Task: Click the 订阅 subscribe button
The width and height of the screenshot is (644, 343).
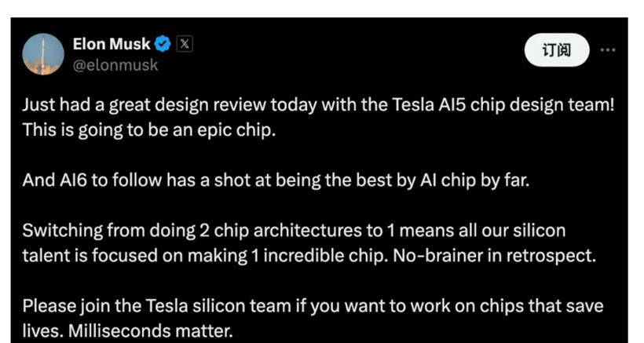Action: [557, 50]
